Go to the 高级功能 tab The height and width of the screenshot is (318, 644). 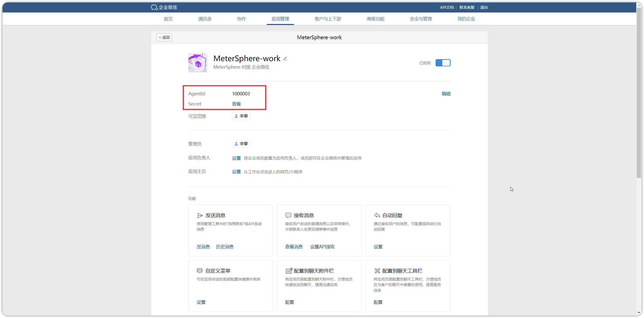375,19
